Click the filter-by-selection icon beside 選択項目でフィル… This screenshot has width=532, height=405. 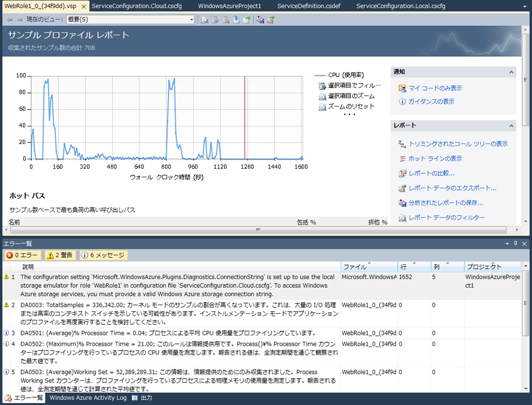pyautogui.click(x=322, y=86)
